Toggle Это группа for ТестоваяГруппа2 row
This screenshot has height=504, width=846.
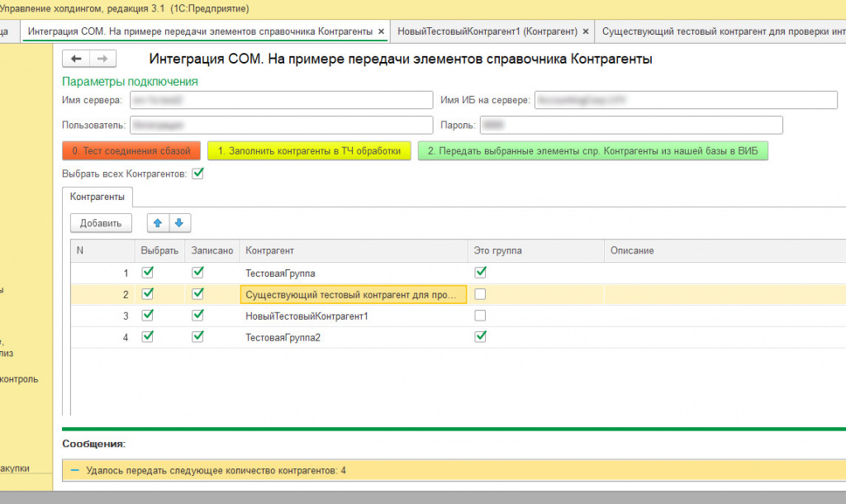tap(480, 337)
